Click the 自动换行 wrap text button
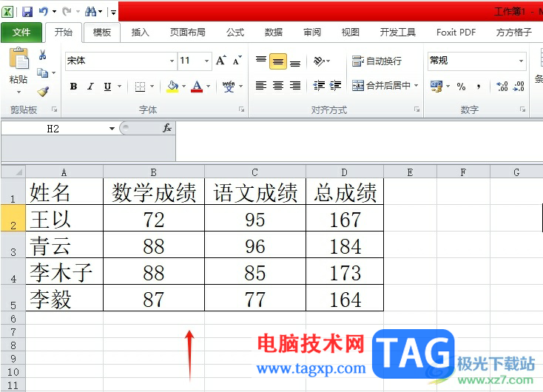The width and height of the screenshot is (543, 392). (x=377, y=61)
